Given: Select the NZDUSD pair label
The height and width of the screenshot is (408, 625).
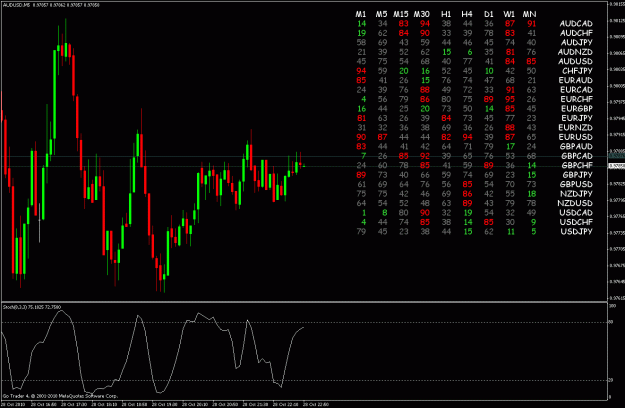Looking at the screenshot, I should tap(575, 203).
